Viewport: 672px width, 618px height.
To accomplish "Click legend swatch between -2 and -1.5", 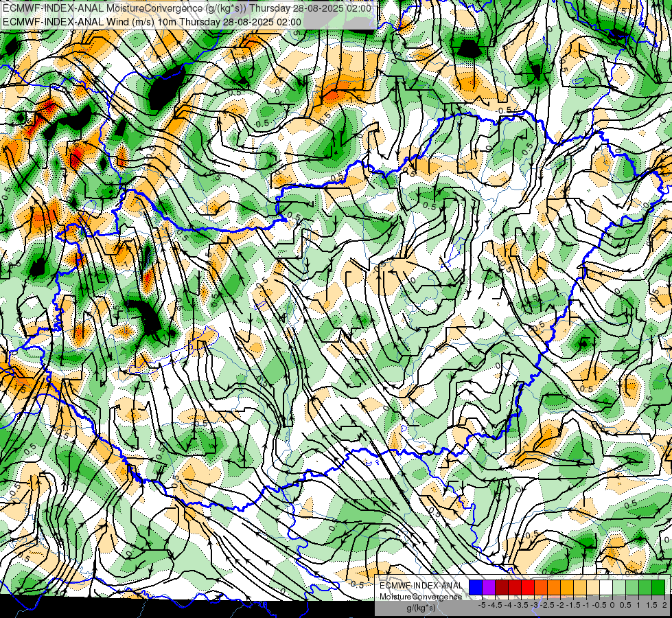I will click(567, 588).
